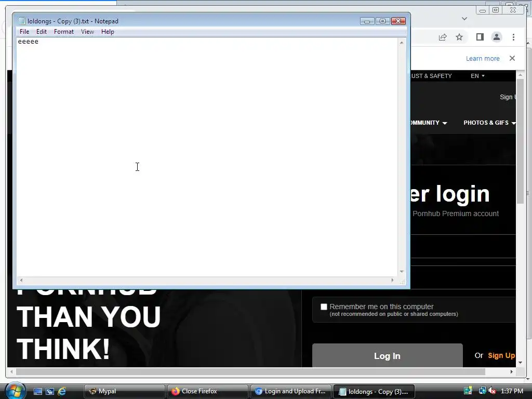Expand the Community dropdown in site navigation

point(429,123)
